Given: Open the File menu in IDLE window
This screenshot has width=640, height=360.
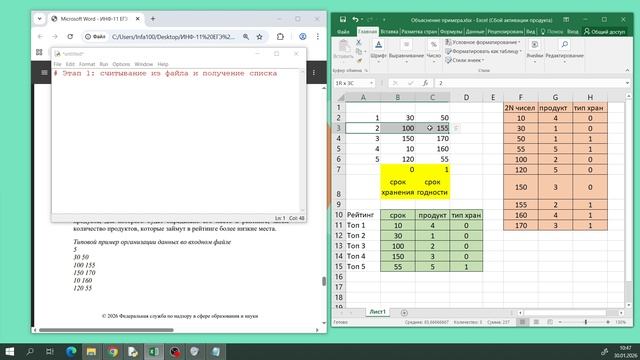Looking at the screenshot, I should point(57,64).
